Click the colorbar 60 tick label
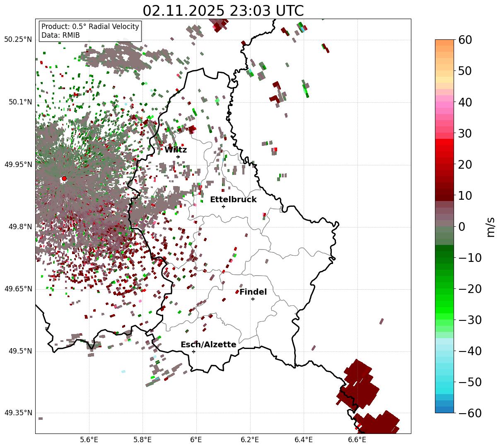Image resolution: width=500 pixels, height=448 pixels. pyautogui.click(x=464, y=40)
